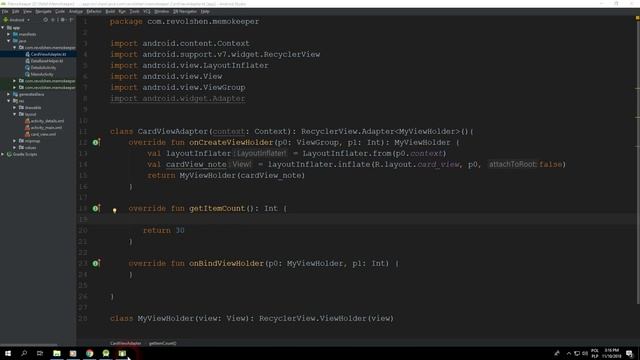640x360 pixels.
Task: Open the Code menu
Action: [x=60, y=11]
